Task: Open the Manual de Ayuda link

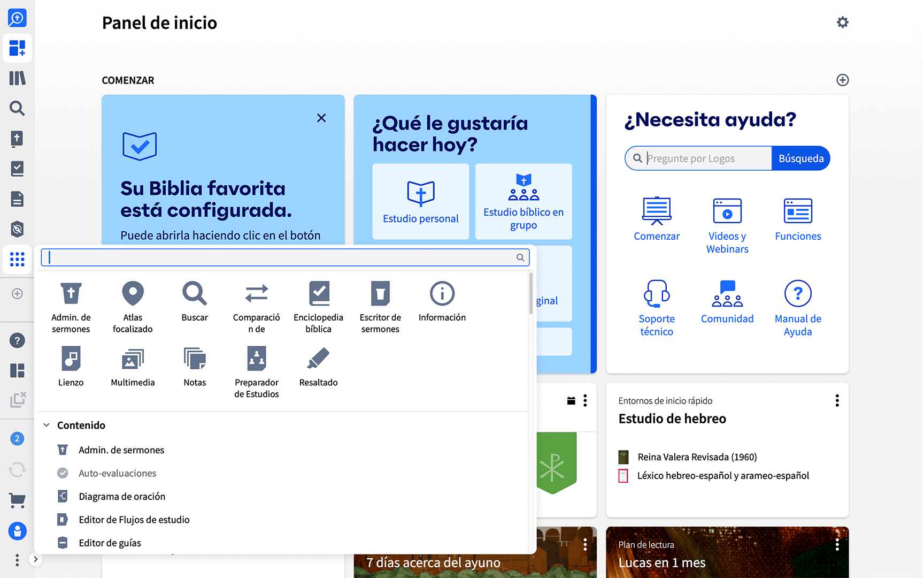Action: [x=798, y=308]
